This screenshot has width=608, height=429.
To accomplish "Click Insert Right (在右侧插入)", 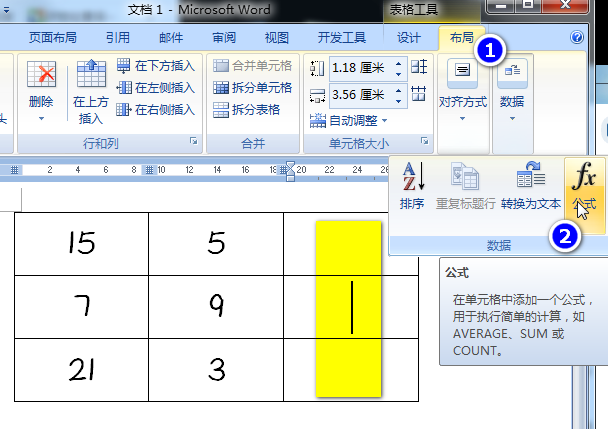I will click(155, 110).
